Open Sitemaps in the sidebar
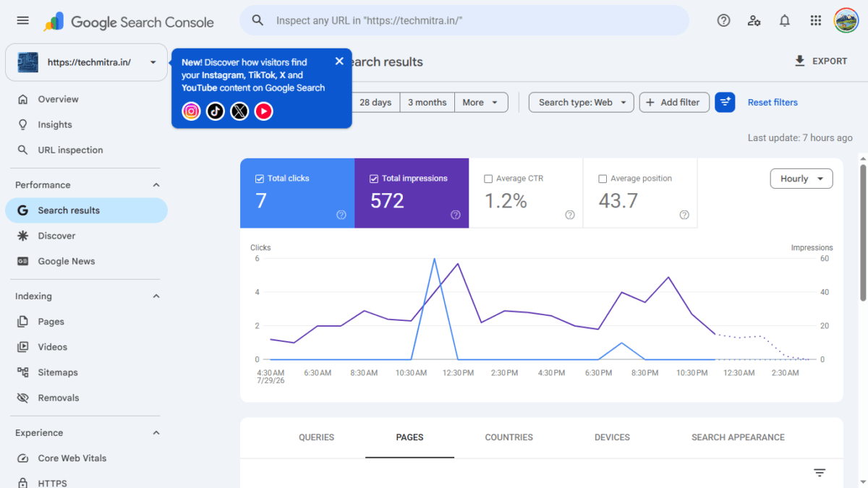 (86, 372)
